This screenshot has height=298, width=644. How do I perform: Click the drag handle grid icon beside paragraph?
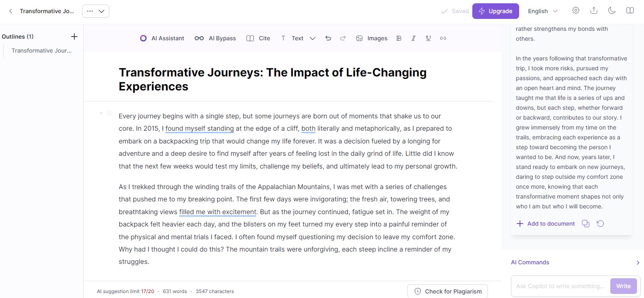click(x=110, y=113)
